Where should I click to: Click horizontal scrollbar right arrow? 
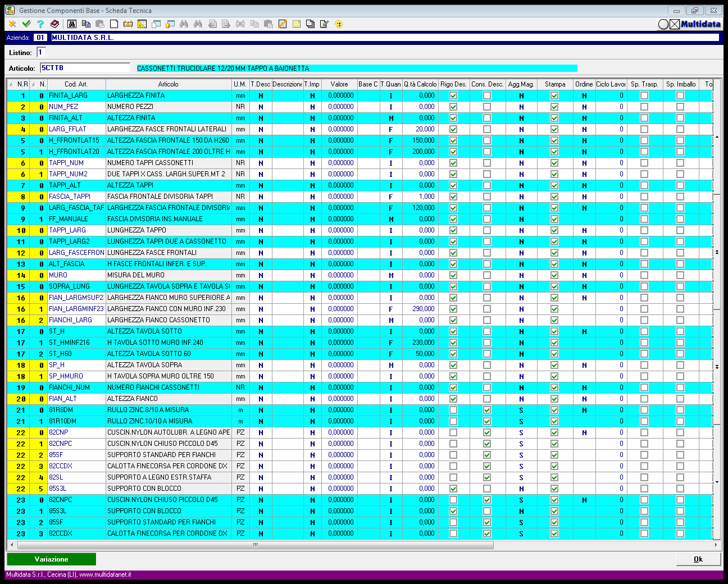[716, 545]
